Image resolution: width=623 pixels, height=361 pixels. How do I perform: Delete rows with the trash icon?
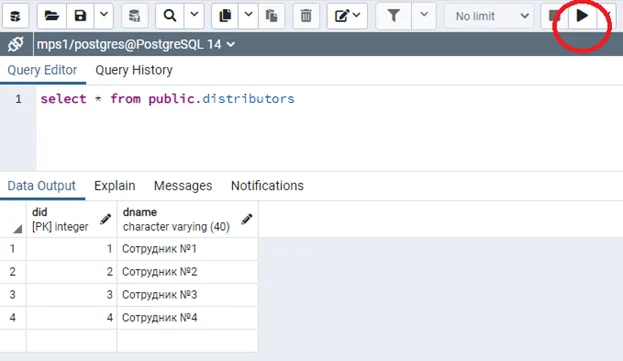[x=306, y=16]
